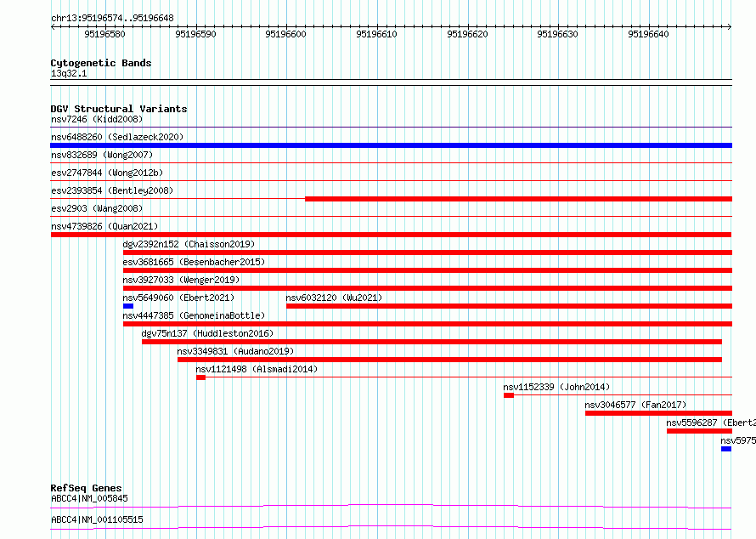Click the small red block of nsv1152339
The height and width of the screenshot is (539, 756).
pos(509,395)
